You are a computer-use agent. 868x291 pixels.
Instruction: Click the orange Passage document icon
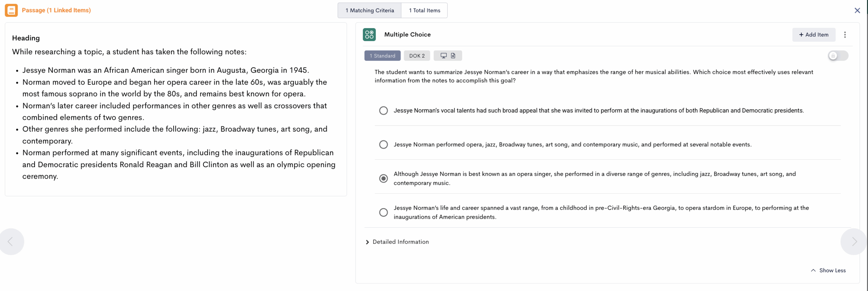(x=11, y=10)
